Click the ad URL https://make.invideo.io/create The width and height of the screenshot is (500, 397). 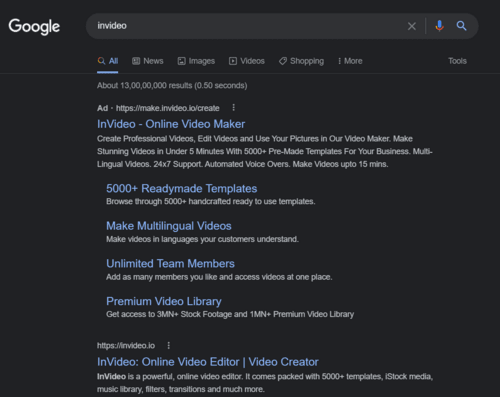pos(168,108)
